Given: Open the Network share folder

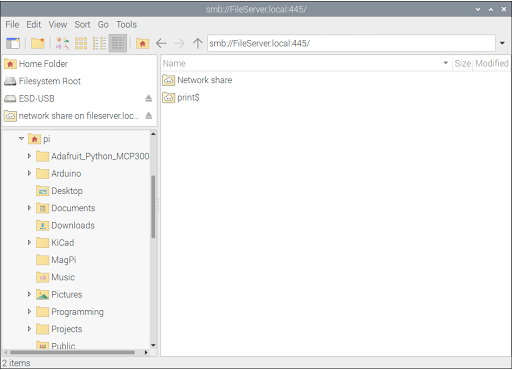Looking at the screenshot, I should click(197, 80).
